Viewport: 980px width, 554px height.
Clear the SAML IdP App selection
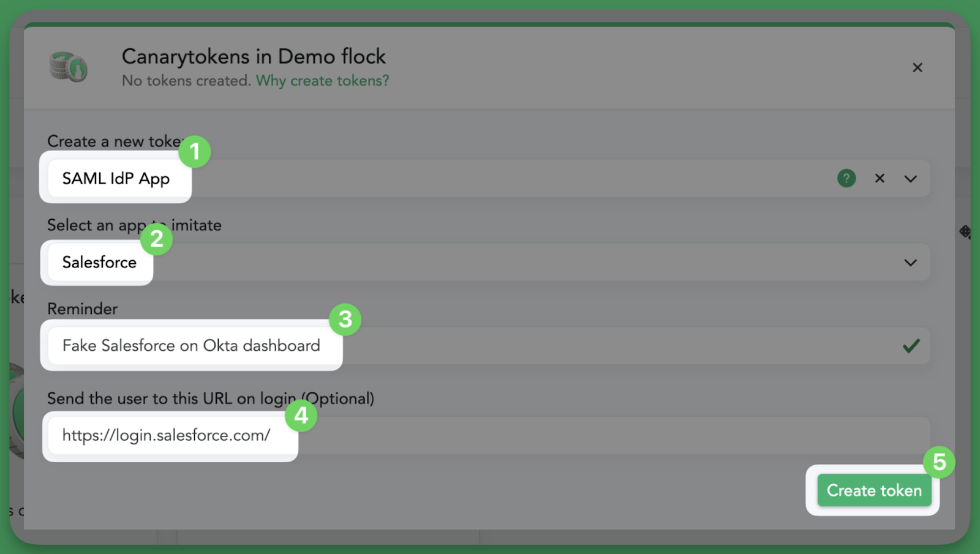point(880,179)
